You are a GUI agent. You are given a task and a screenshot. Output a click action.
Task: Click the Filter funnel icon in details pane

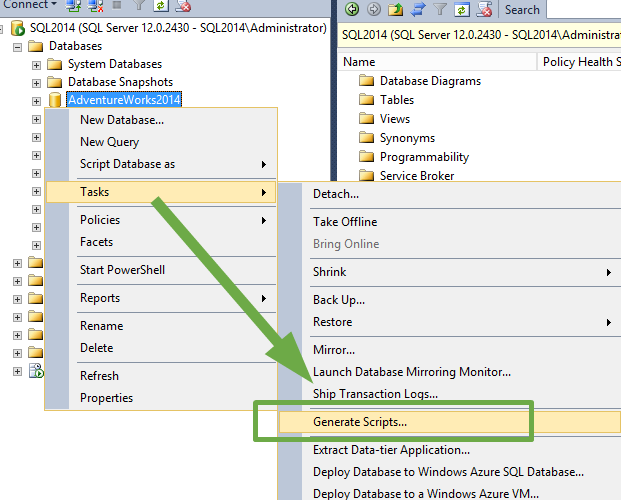[x=440, y=9]
